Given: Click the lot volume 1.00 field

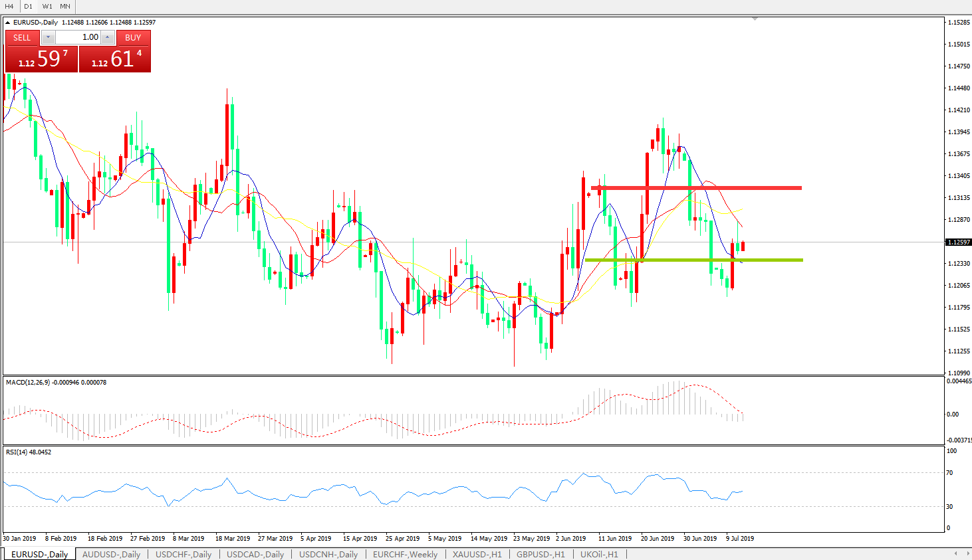Looking at the screenshot, I should tap(78, 37).
